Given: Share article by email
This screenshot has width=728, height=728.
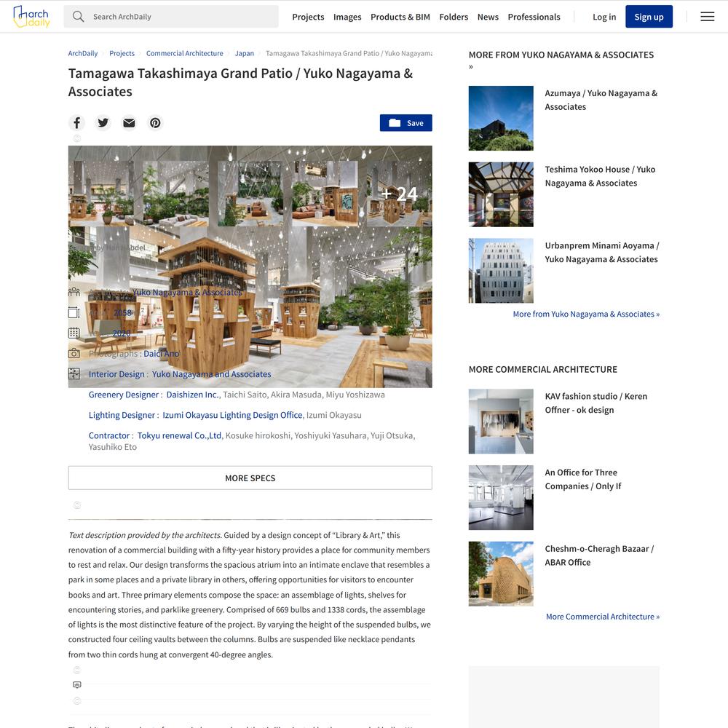Looking at the screenshot, I should tap(129, 122).
